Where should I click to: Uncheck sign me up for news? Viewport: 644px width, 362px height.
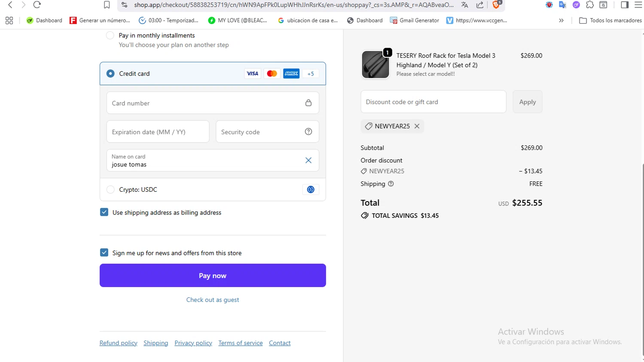(x=104, y=253)
